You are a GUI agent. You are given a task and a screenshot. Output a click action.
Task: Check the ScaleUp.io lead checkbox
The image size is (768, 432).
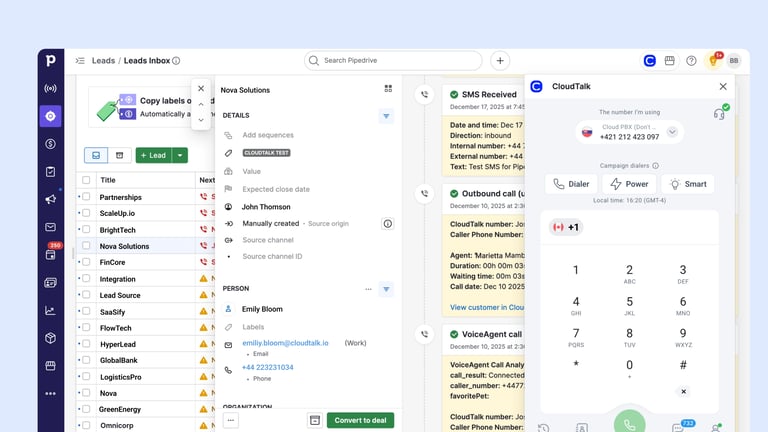[x=86, y=213]
